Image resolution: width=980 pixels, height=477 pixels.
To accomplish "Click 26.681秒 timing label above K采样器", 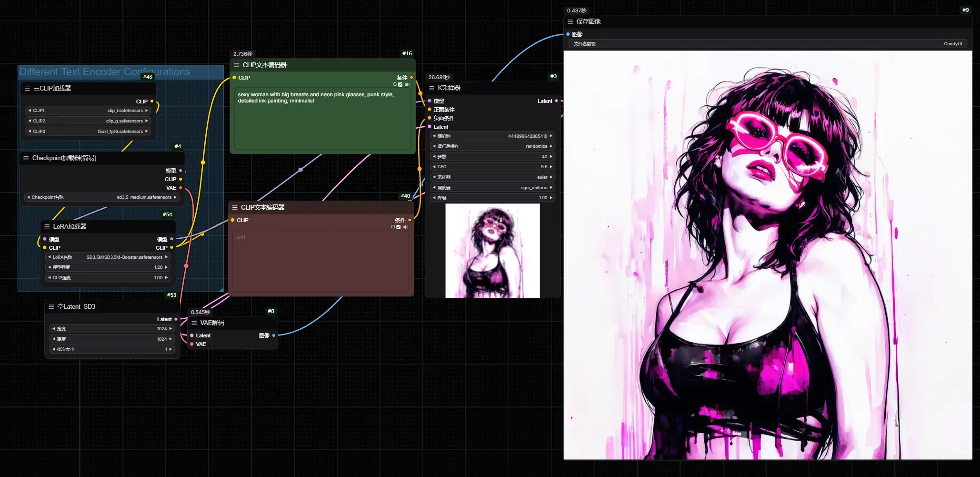I will pos(439,77).
